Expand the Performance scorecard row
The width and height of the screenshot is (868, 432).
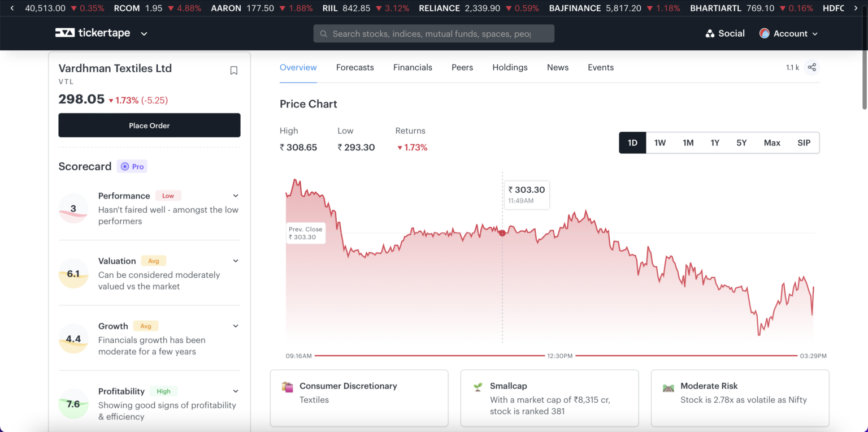236,196
